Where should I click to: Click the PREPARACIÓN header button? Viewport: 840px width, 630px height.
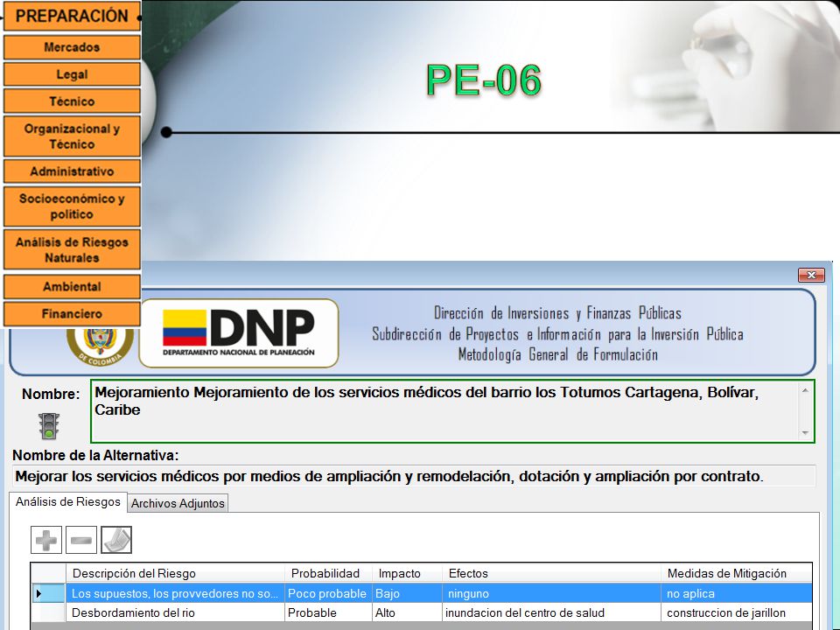pyautogui.click(x=72, y=16)
